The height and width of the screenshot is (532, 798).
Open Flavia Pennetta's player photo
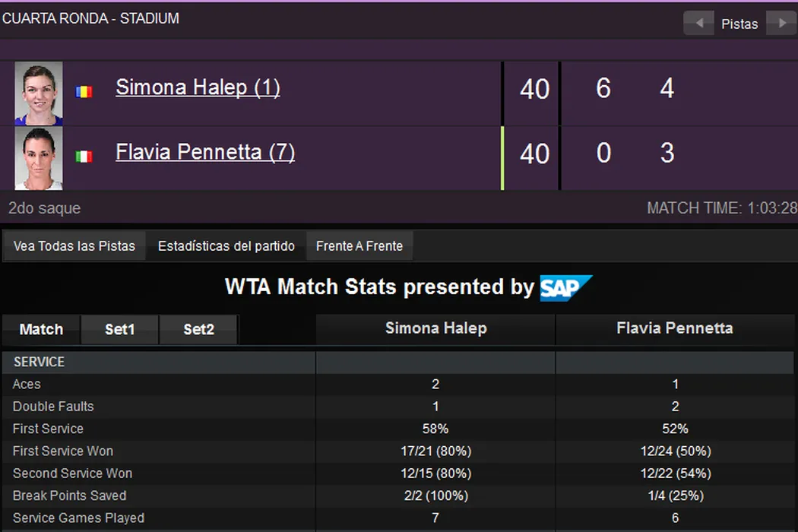coord(39,158)
